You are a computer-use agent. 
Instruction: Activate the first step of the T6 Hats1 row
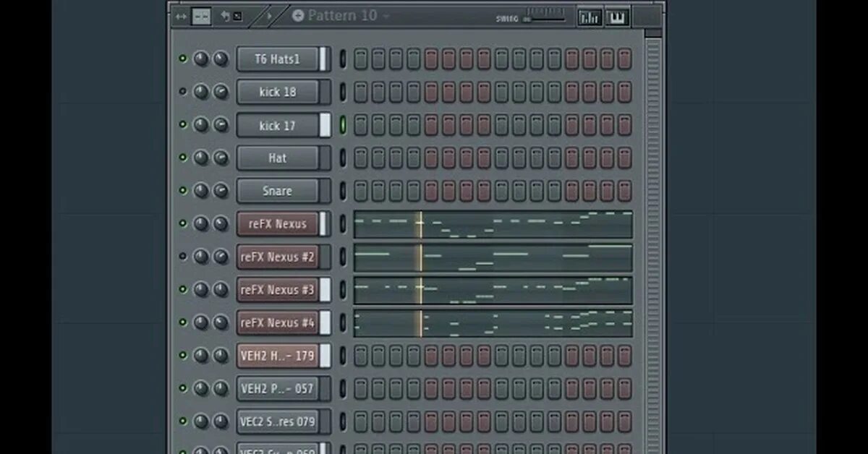pos(360,59)
